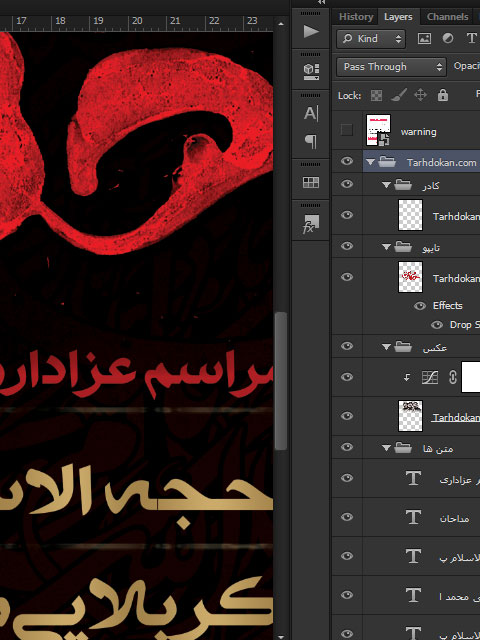Filter layers by type layers icon
480x640 pixels.
click(471, 38)
